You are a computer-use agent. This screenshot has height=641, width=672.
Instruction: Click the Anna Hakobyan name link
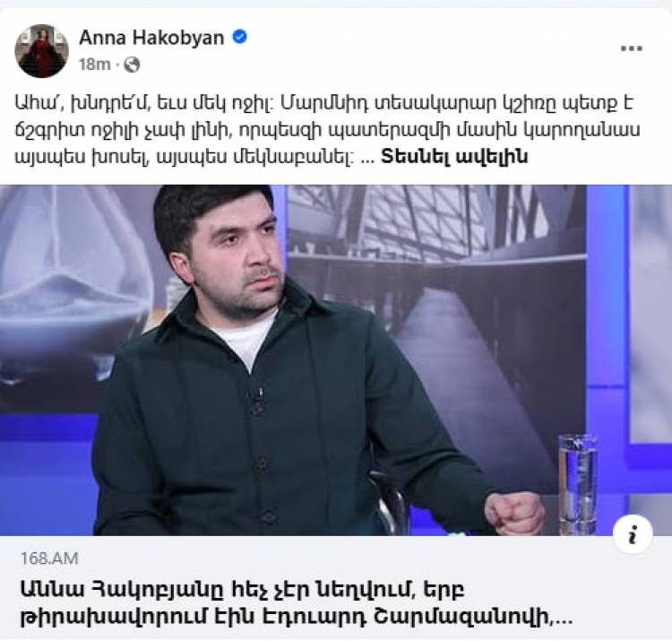click(x=151, y=38)
